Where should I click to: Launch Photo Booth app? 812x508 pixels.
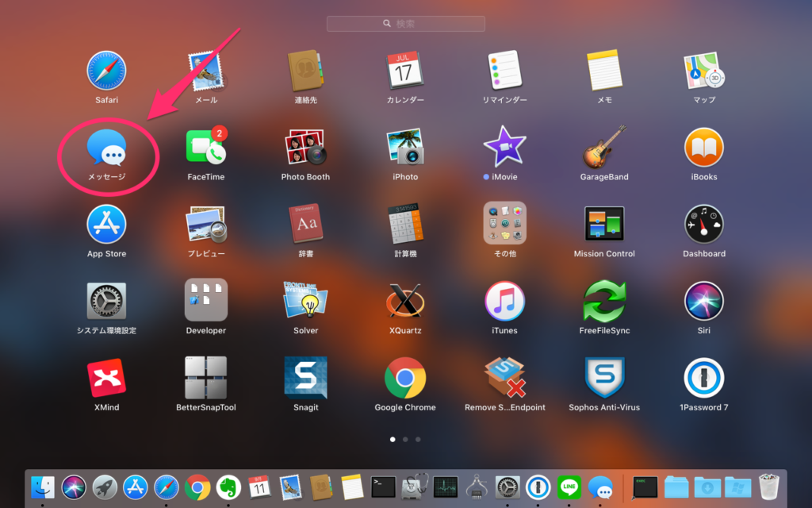(305, 148)
